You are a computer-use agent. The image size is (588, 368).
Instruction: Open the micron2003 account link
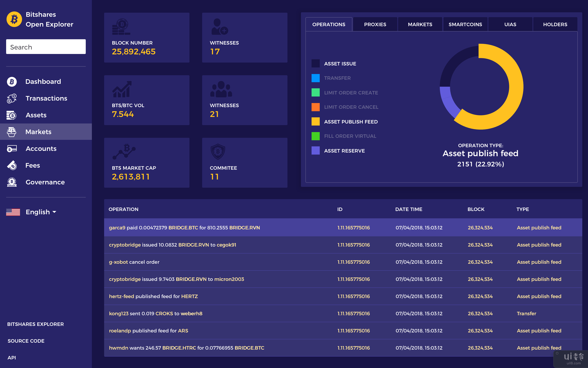coord(229,279)
